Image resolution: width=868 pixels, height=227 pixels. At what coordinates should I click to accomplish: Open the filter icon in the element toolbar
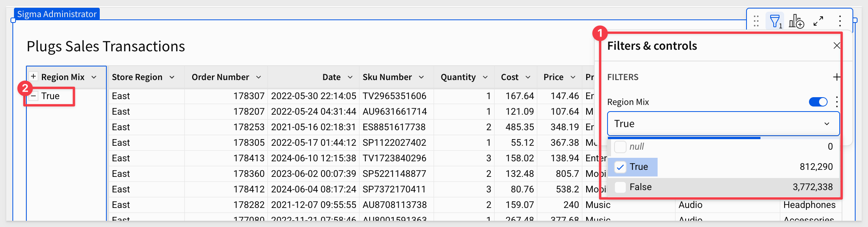pos(775,21)
